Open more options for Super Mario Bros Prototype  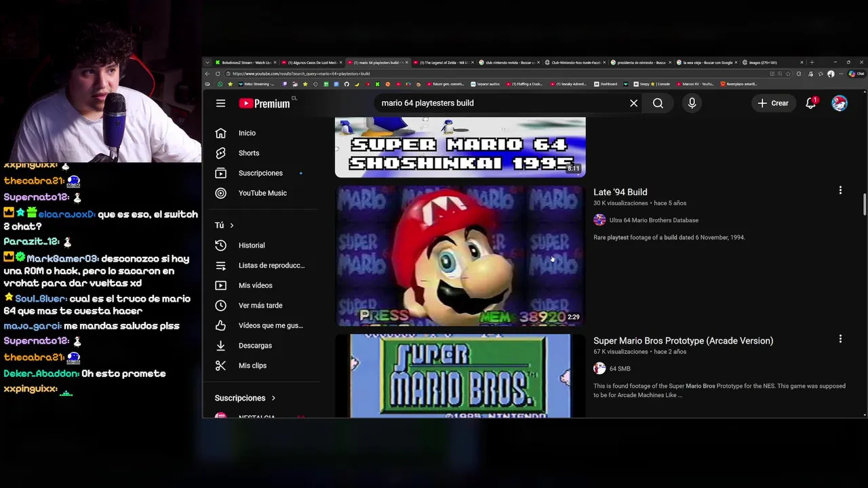pos(840,339)
